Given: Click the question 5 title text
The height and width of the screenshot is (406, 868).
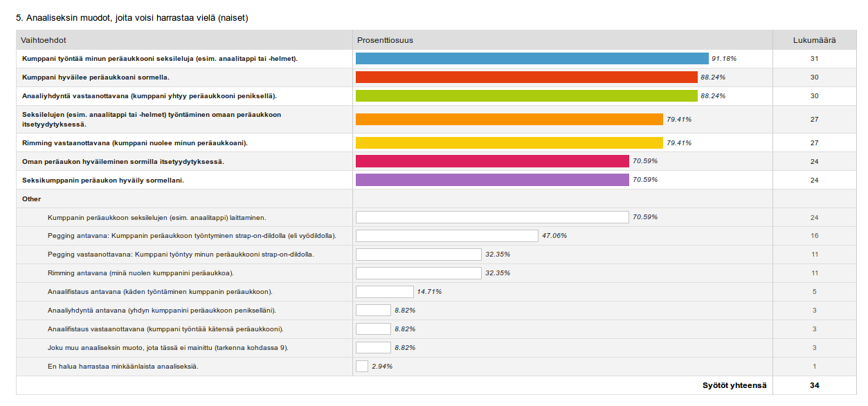Looking at the screenshot, I should [x=132, y=17].
